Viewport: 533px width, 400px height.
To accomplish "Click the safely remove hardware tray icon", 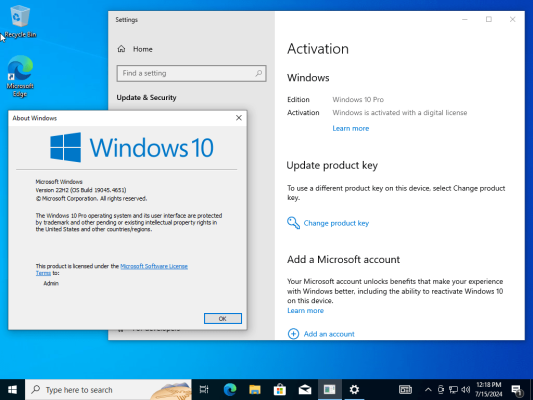I will (441, 389).
